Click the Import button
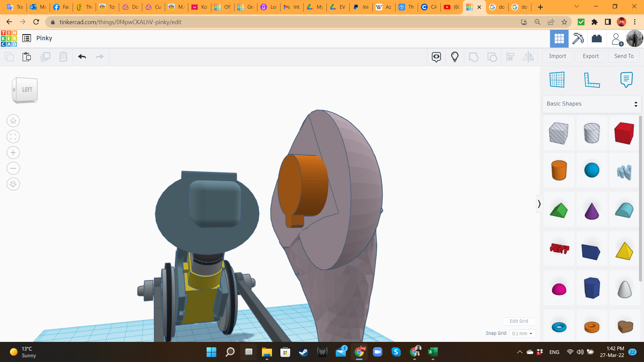 pyautogui.click(x=557, y=56)
